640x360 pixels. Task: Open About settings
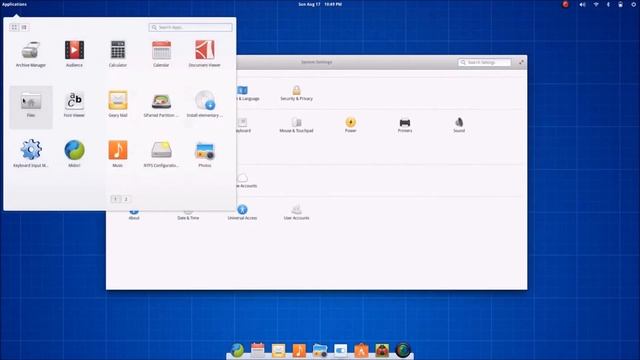tap(134, 215)
